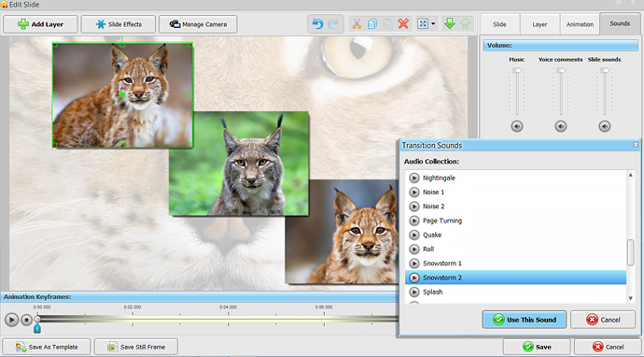This screenshot has height=357, width=644.
Task: Preview the Snowstorm 2 sound
Action: pos(414,278)
